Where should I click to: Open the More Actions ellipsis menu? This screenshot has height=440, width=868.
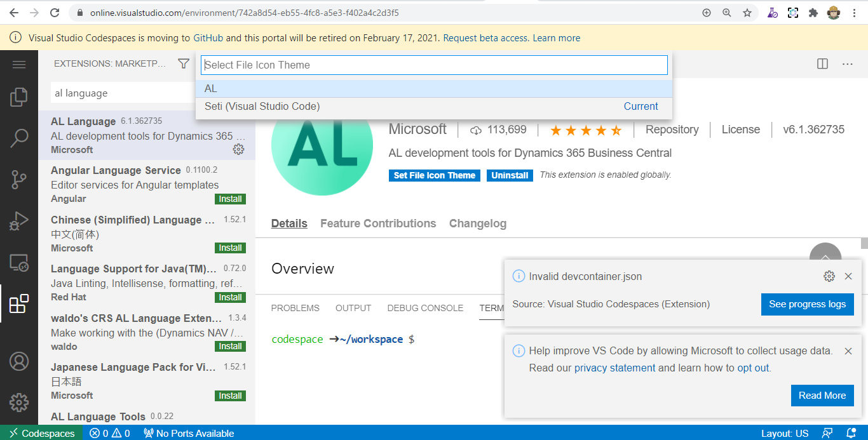tap(847, 63)
